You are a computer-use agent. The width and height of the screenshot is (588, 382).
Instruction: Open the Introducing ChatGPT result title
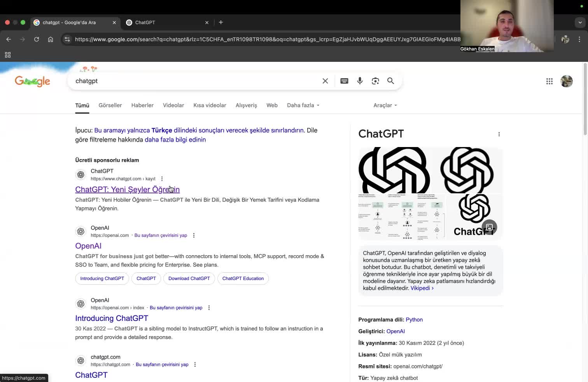[112, 318]
